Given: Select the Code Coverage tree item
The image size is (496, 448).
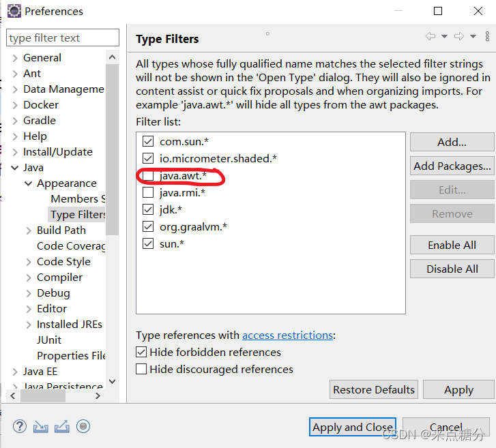Looking at the screenshot, I should pos(71,246).
